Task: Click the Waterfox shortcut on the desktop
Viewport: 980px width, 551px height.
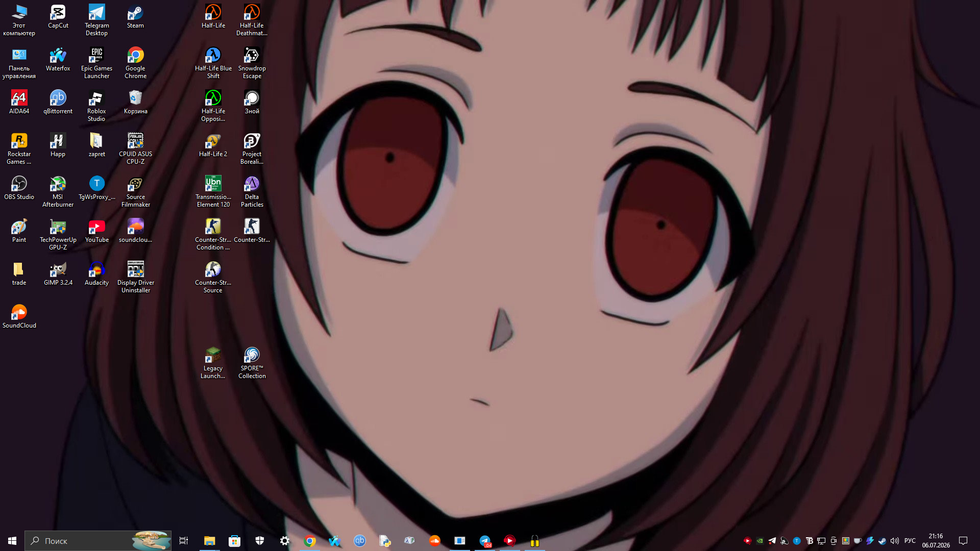Action: point(58,60)
